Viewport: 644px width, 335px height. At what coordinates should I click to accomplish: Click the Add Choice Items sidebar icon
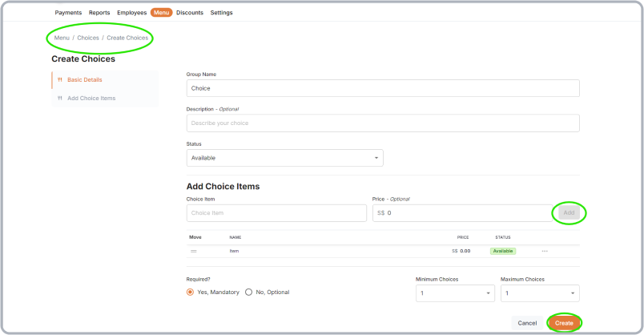tap(60, 98)
